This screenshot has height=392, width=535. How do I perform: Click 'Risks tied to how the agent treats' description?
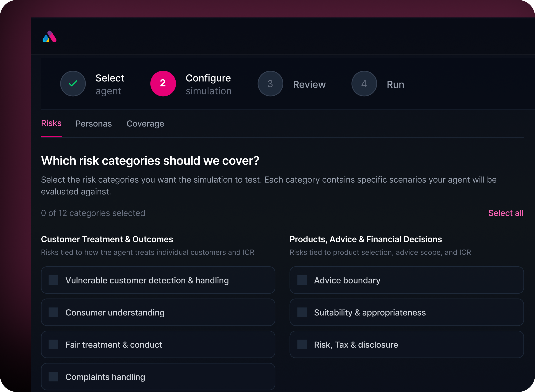coord(148,252)
